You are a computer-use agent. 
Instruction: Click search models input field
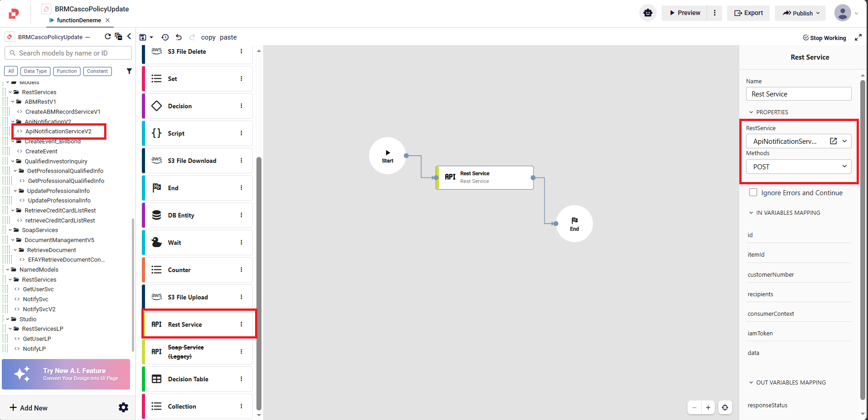(68, 53)
